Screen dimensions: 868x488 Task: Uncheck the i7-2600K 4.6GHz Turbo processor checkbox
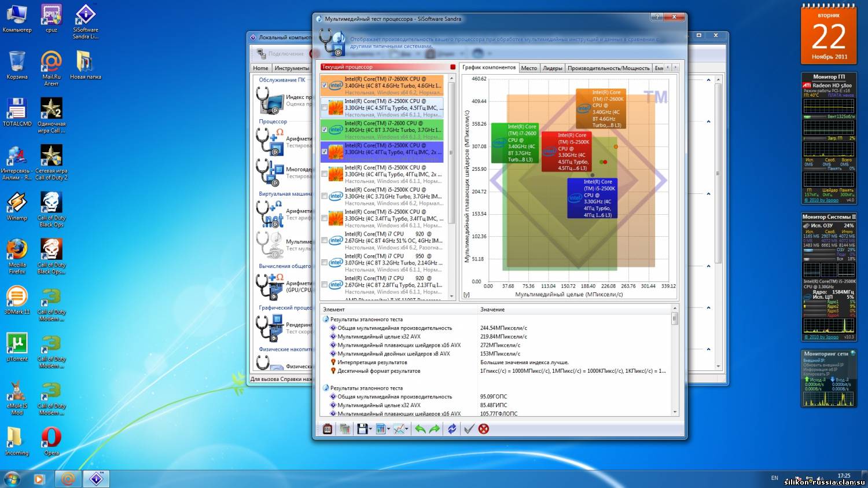324,86
